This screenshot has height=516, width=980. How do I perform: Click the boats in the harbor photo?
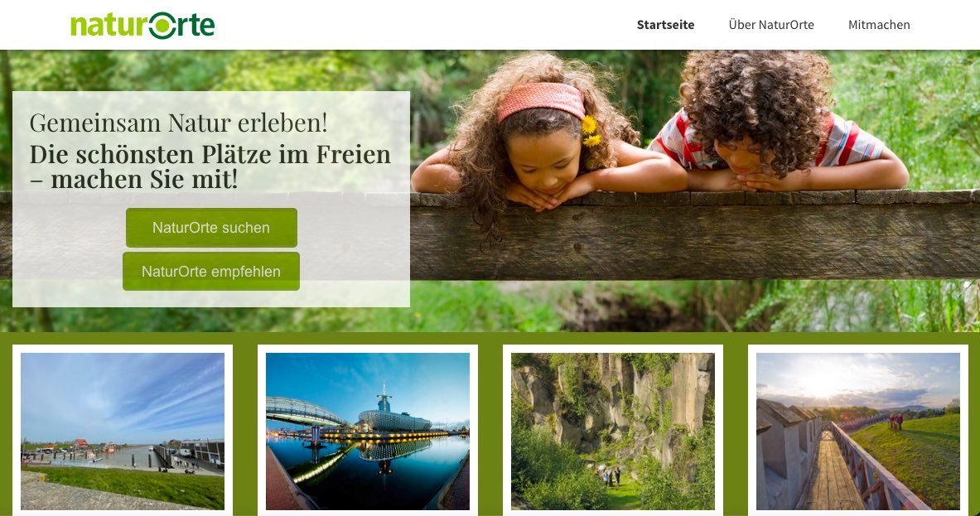point(94,448)
